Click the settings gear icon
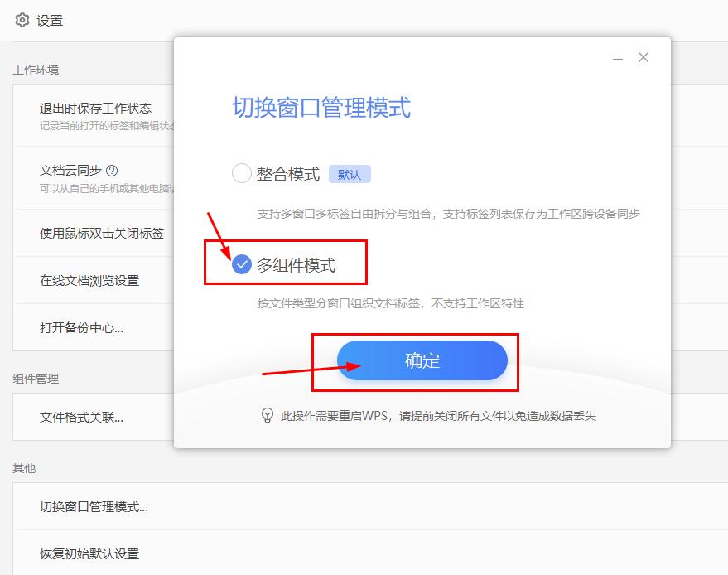The height and width of the screenshot is (575, 728). click(22, 21)
